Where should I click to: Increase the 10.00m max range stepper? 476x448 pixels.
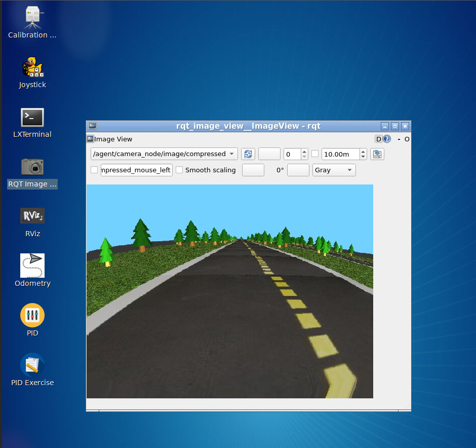(363, 152)
